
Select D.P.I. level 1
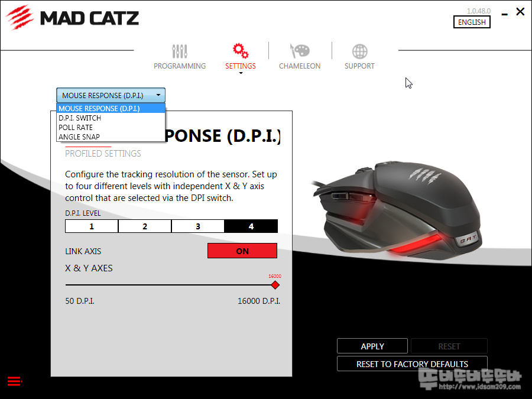coord(92,226)
